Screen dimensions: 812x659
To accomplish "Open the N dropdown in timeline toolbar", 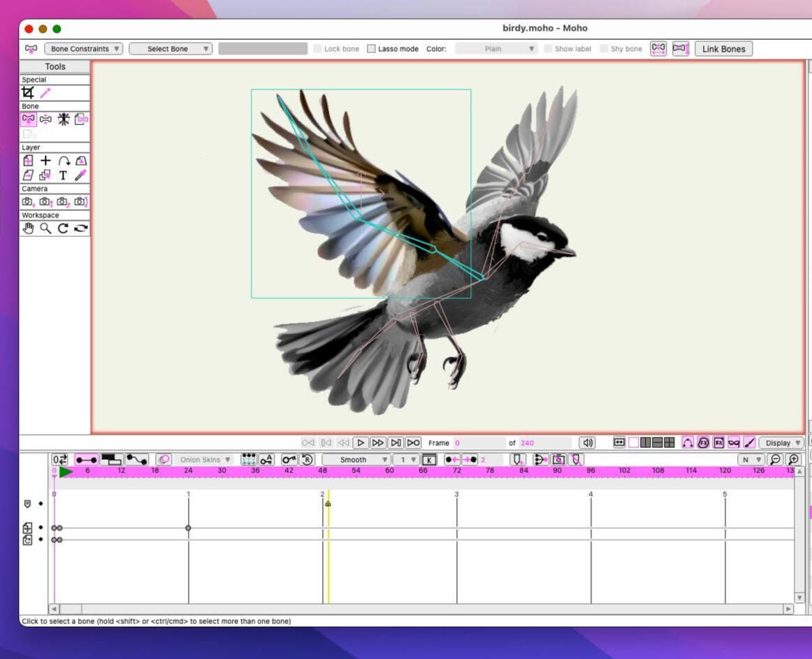I will [751, 460].
